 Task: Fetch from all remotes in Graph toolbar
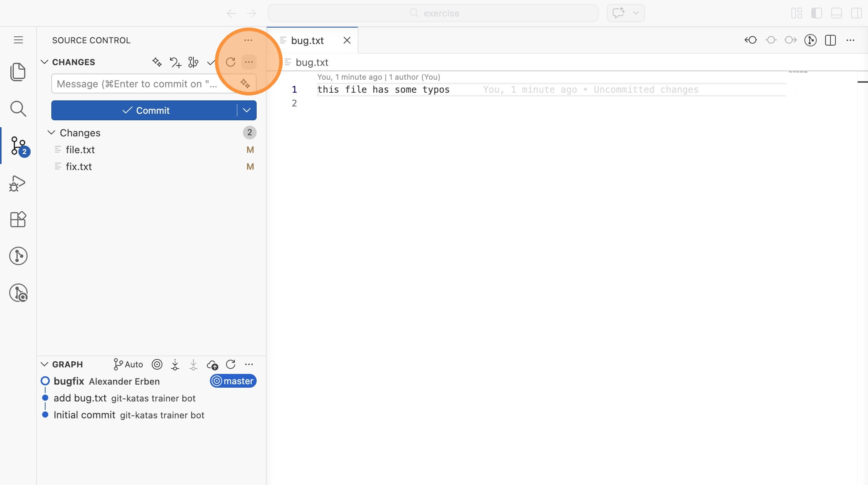(175, 364)
